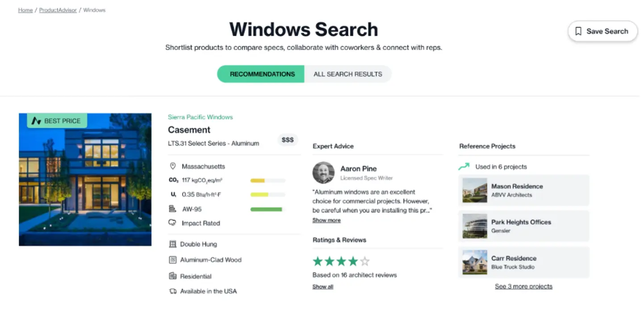Expand expert advice with Show more

pyautogui.click(x=326, y=220)
